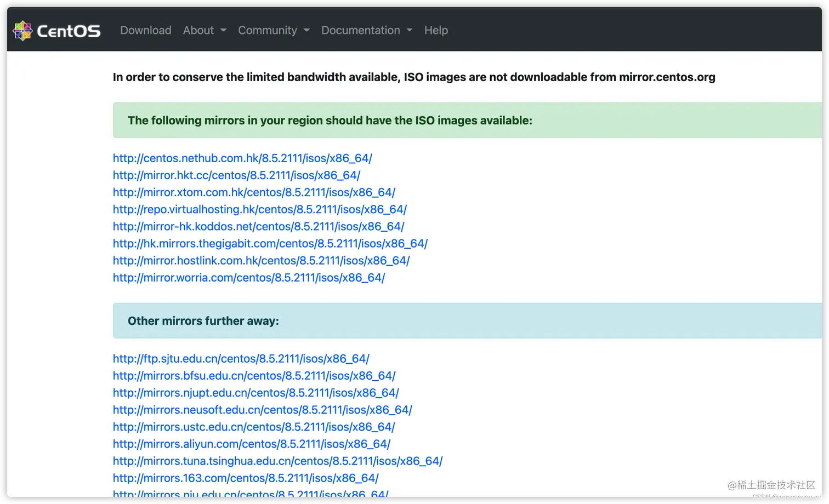Viewport: 829px width, 504px height.
Task: Click the 'Other mirrors further away:' heading
Action: click(203, 321)
